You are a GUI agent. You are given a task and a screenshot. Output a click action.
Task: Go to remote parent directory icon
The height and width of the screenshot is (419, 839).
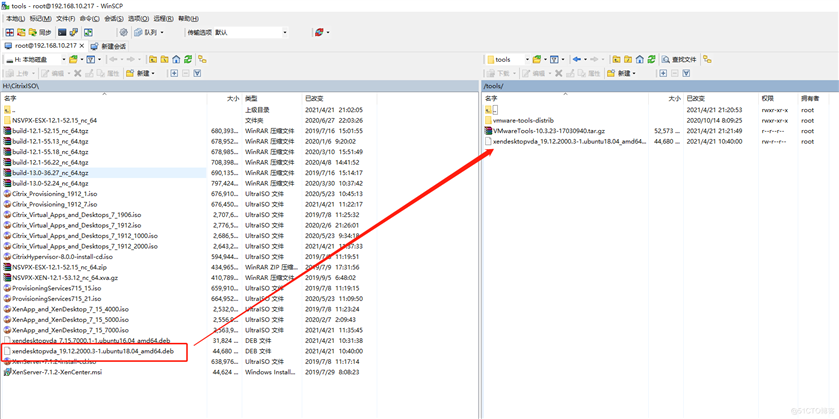[x=616, y=59]
